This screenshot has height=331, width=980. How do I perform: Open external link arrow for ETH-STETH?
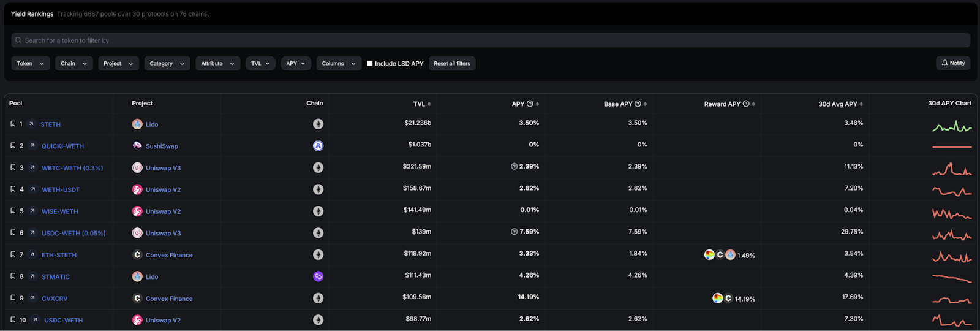tap(32, 254)
